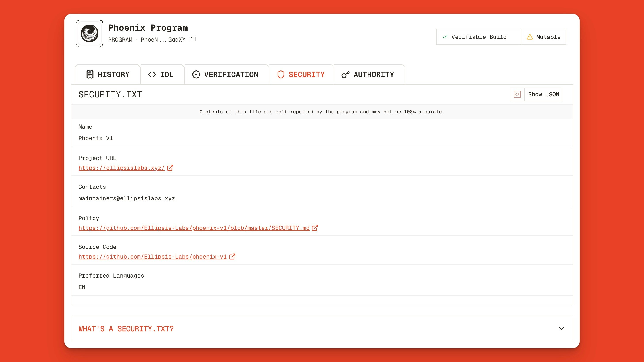The image size is (644, 362).
Task: Click the green checkmark in Verifiable Build badge
Action: 445,37
